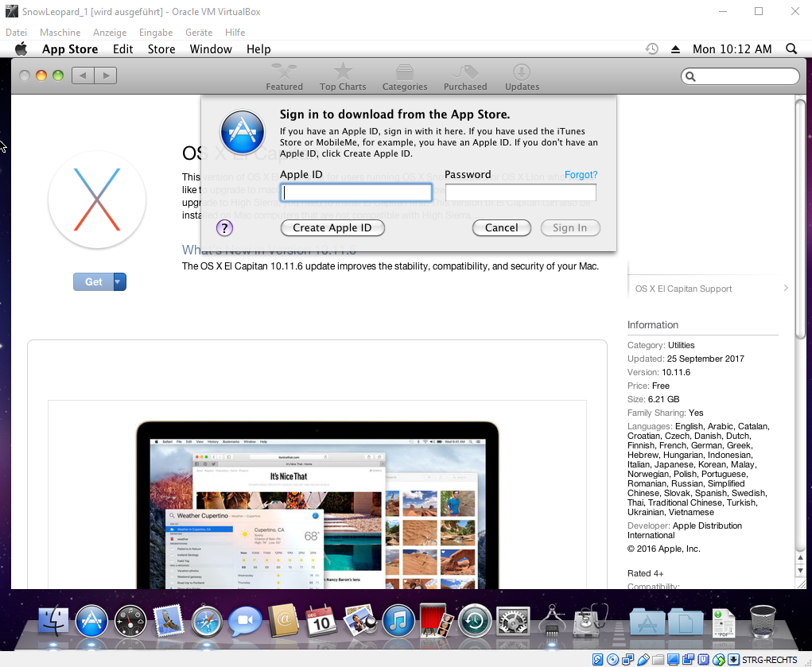This screenshot has width=812, height=667.
Task: Open iCal calendar from the dock
Action: 321,620
